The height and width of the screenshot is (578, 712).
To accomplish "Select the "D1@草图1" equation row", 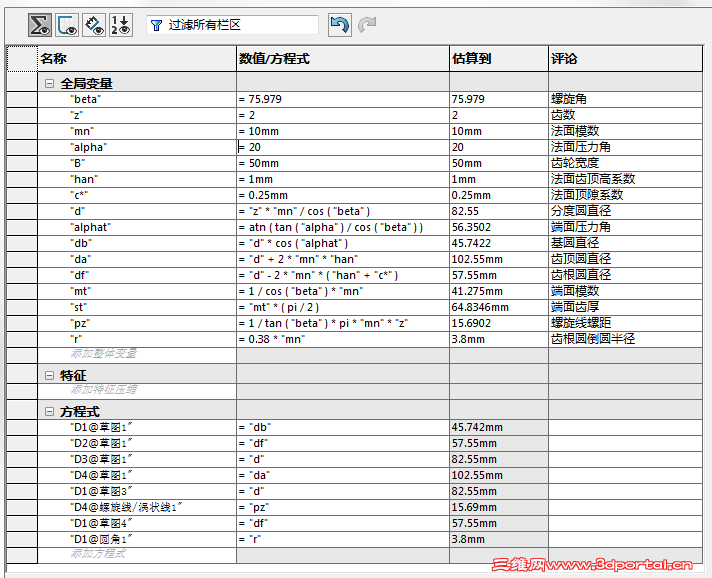I will pos(137,428).
